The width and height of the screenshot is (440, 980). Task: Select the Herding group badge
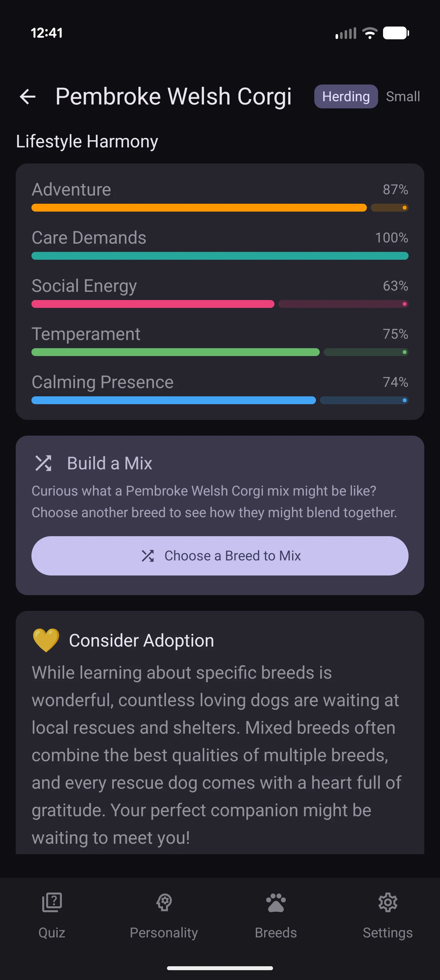click(345, 96)
